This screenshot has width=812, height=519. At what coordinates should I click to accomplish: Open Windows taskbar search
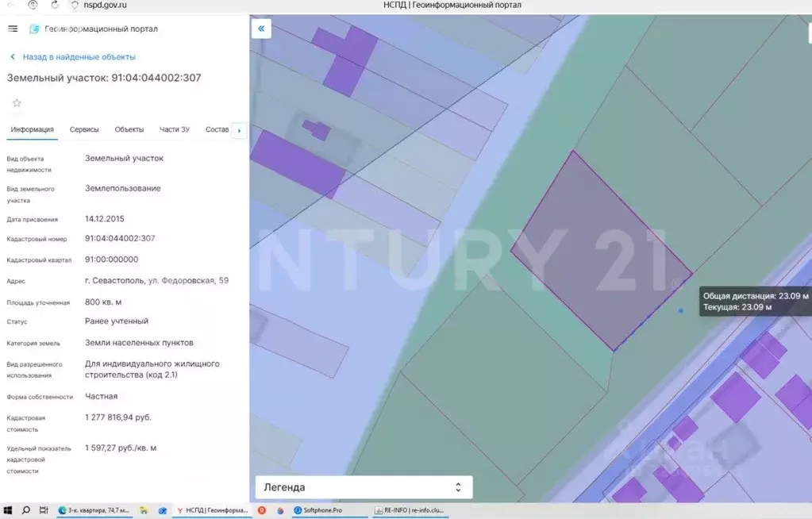click(26, 510)
